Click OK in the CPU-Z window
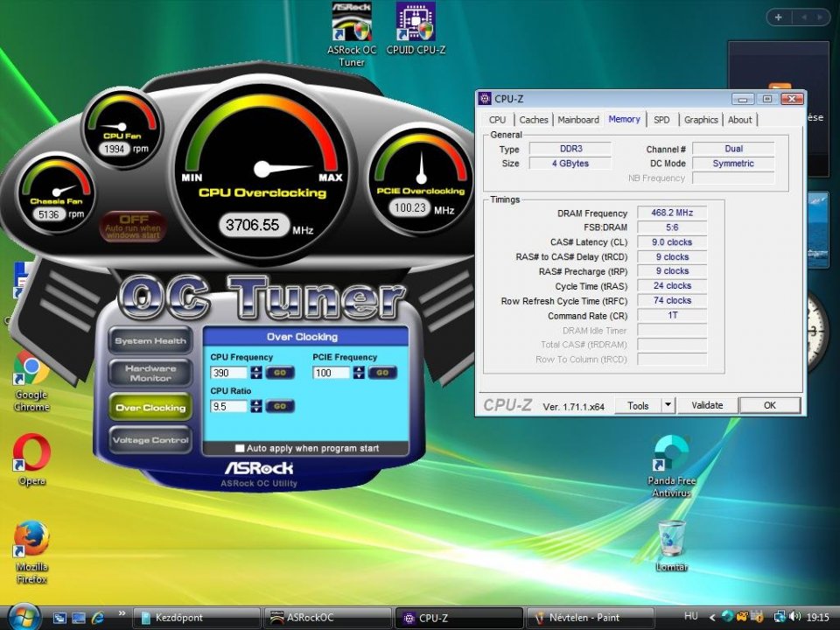Viewport: 840px width, 630px height. [770, 405]
